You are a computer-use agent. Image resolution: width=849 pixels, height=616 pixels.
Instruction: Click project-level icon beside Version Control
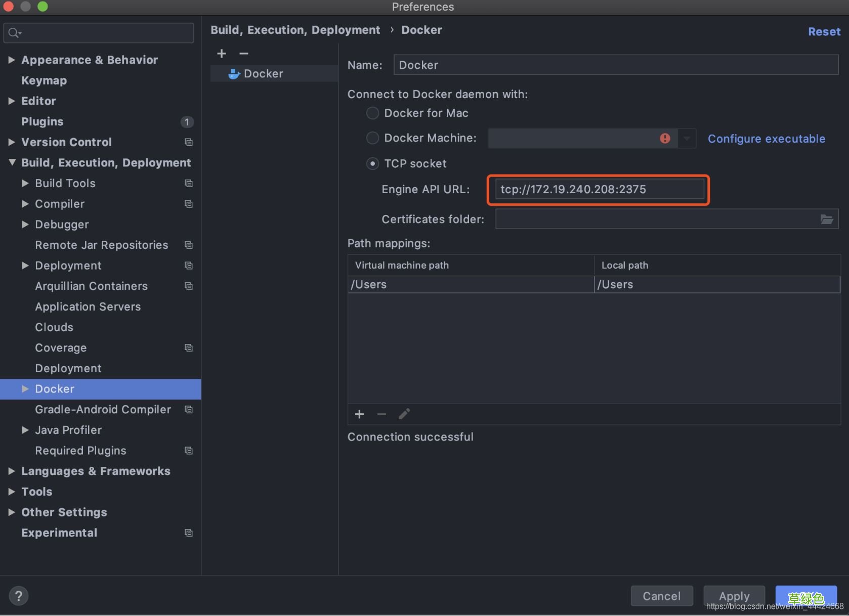(189, 143)
